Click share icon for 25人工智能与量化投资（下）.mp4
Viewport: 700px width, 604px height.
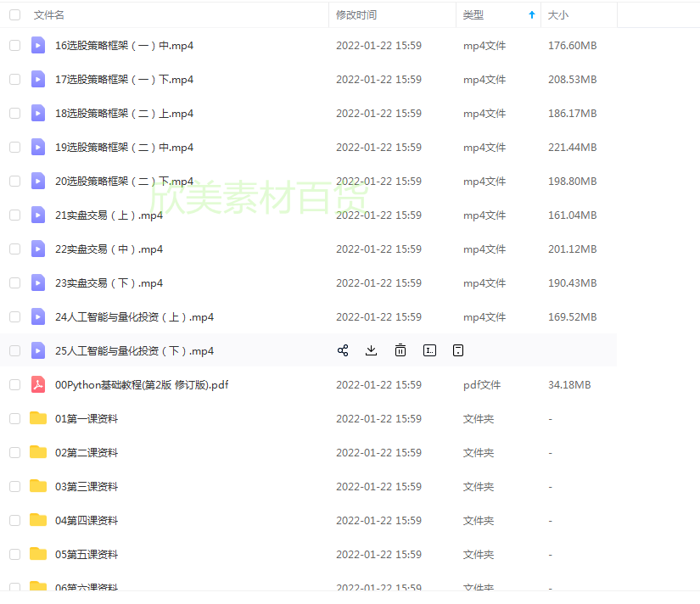[343, 350]
